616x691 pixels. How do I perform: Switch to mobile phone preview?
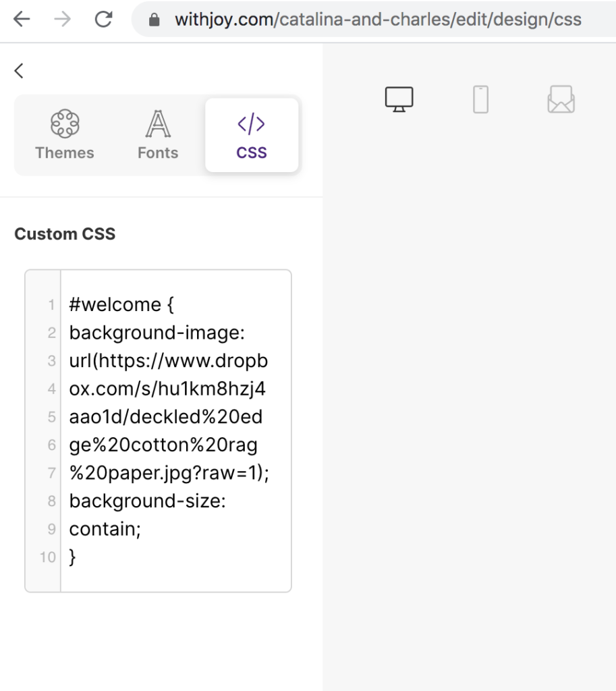click(x=481, y=99)
